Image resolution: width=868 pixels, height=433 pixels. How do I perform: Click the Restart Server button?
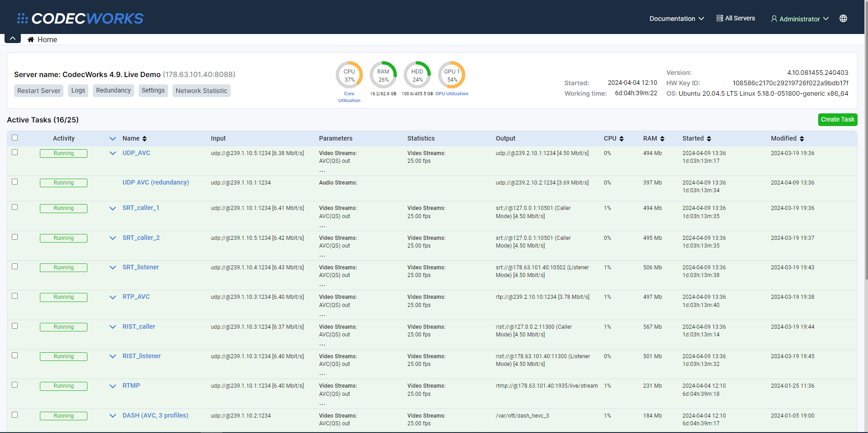pos(39,91)
